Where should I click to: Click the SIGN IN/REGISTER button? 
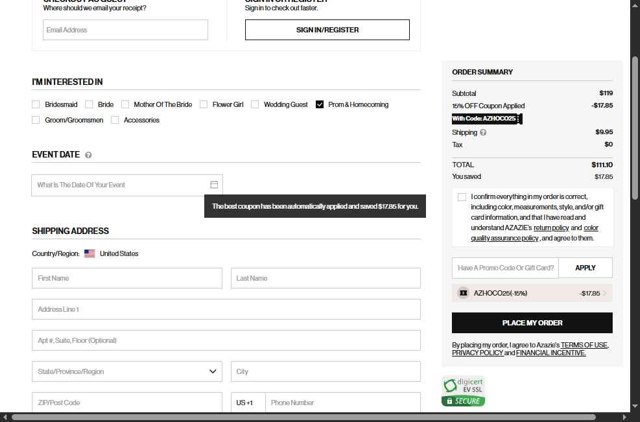coord(327,30)
